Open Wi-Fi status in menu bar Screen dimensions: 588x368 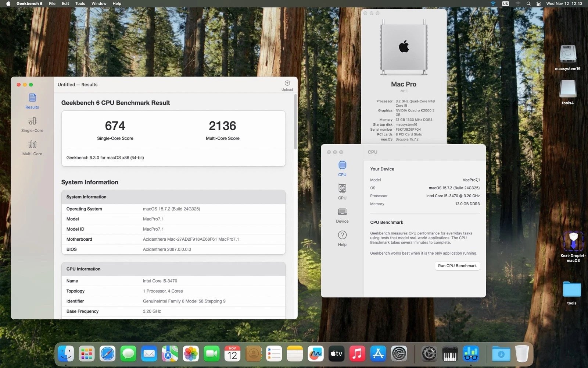point(493,4)
